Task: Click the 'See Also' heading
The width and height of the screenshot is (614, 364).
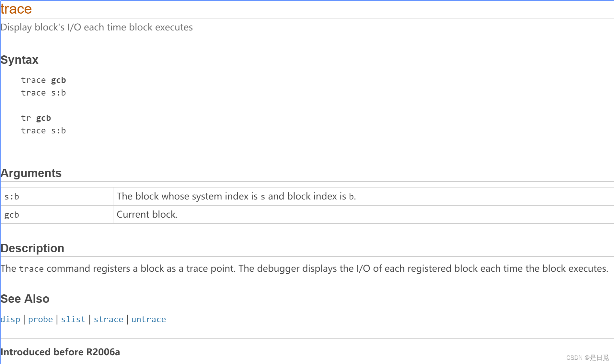Action: coord(25,299)
